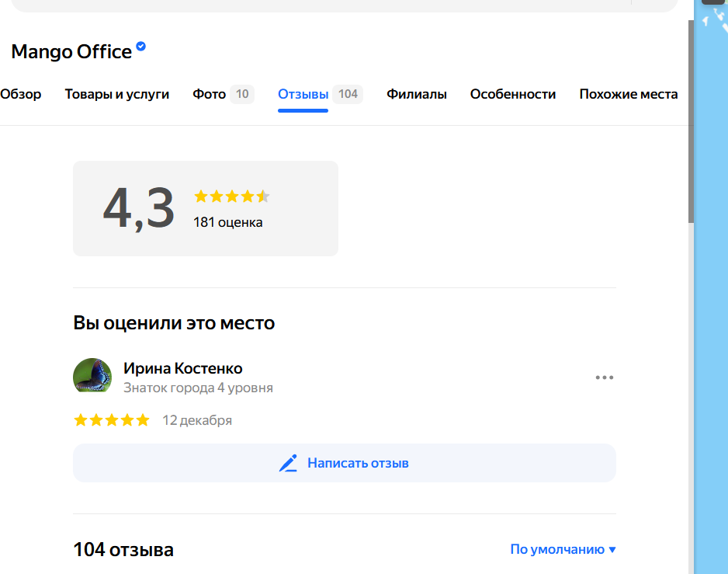Open the three-dots menu for Ирина Костенко
The height and width of the screenshot is (574, 728).
pos(605,377)
